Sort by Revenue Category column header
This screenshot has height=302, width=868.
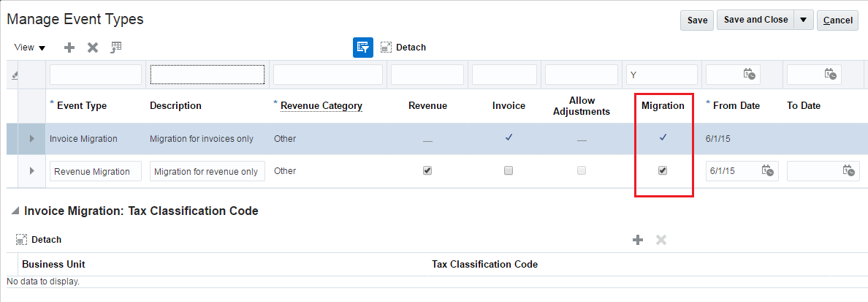point(321,106)
